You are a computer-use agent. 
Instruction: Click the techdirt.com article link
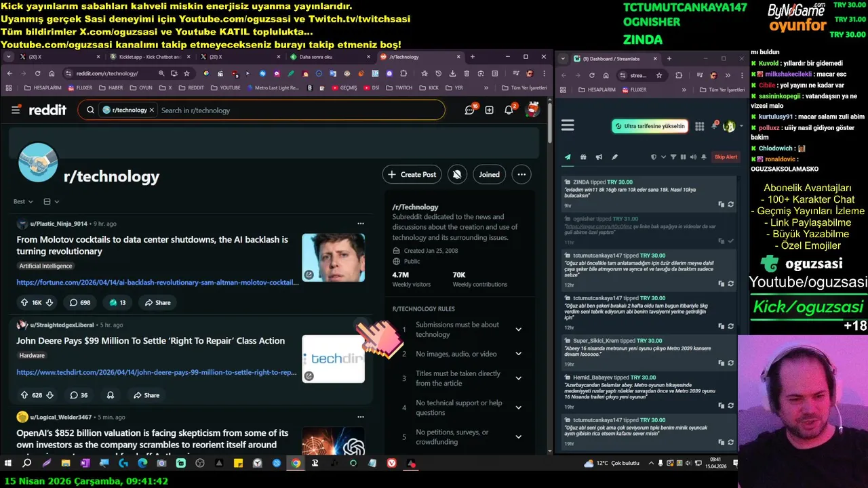157,372
